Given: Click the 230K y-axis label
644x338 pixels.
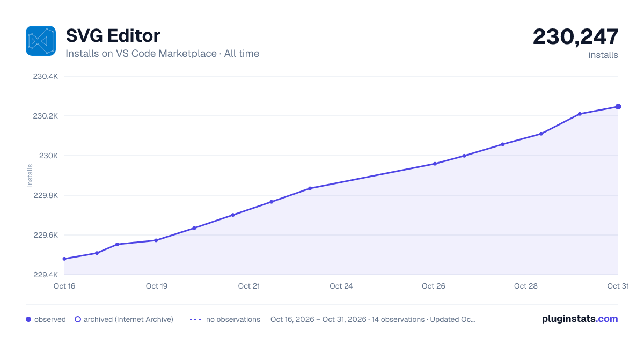Looking at the screenshot, I should click(48, 156).
